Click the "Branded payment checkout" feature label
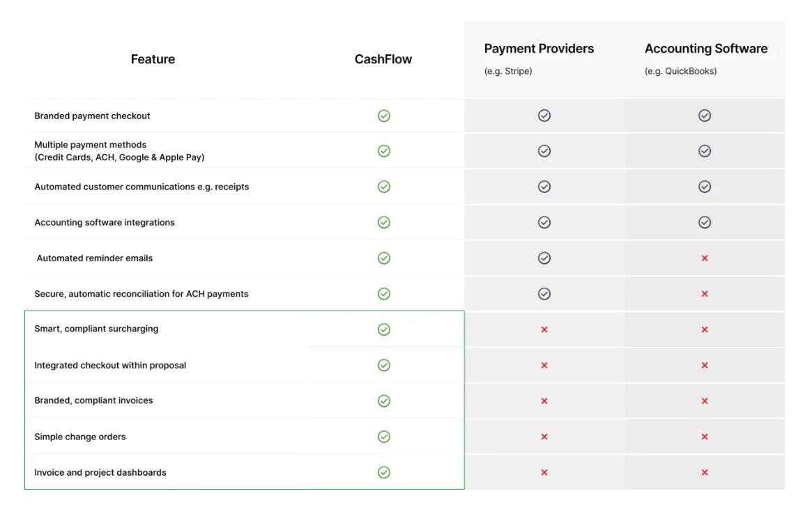The height and width of the screenshot is (530, 812). tap(92, 116)
